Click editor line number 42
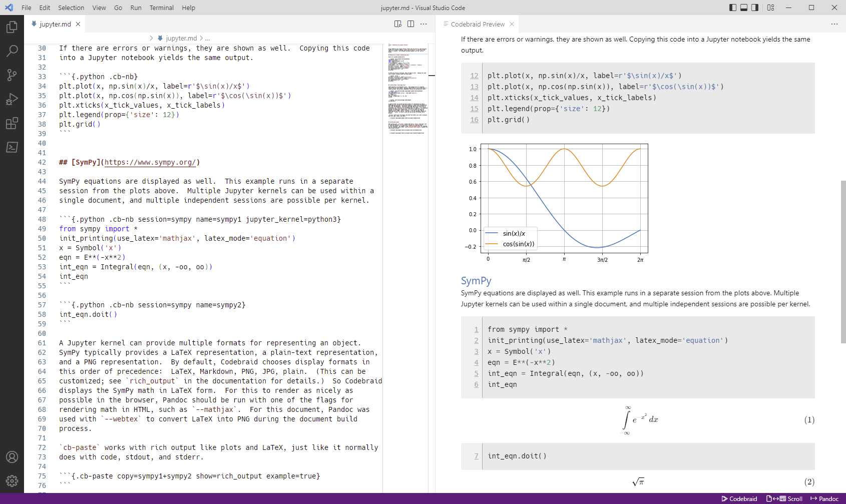Screen dimensions: 846x504 click(42, 162)
